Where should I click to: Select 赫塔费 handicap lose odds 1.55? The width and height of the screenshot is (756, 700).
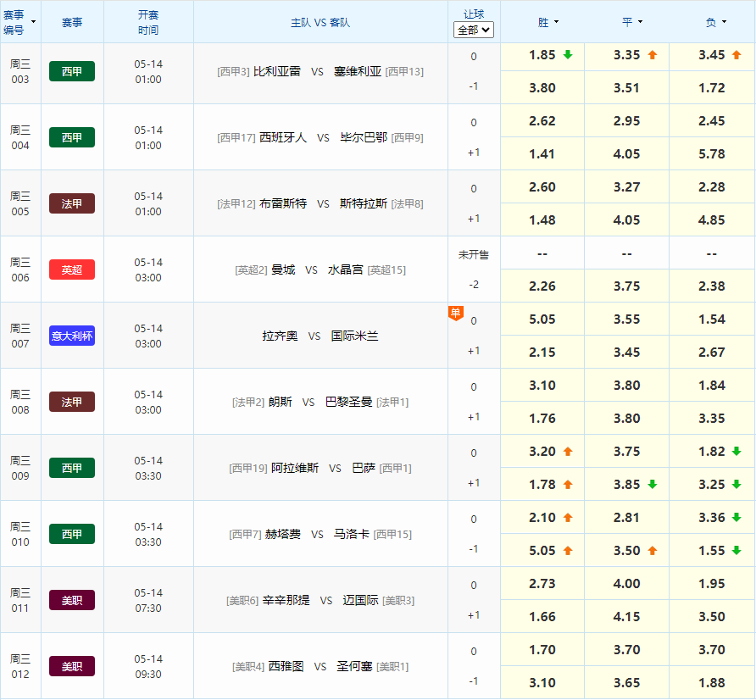coord(712,550)
